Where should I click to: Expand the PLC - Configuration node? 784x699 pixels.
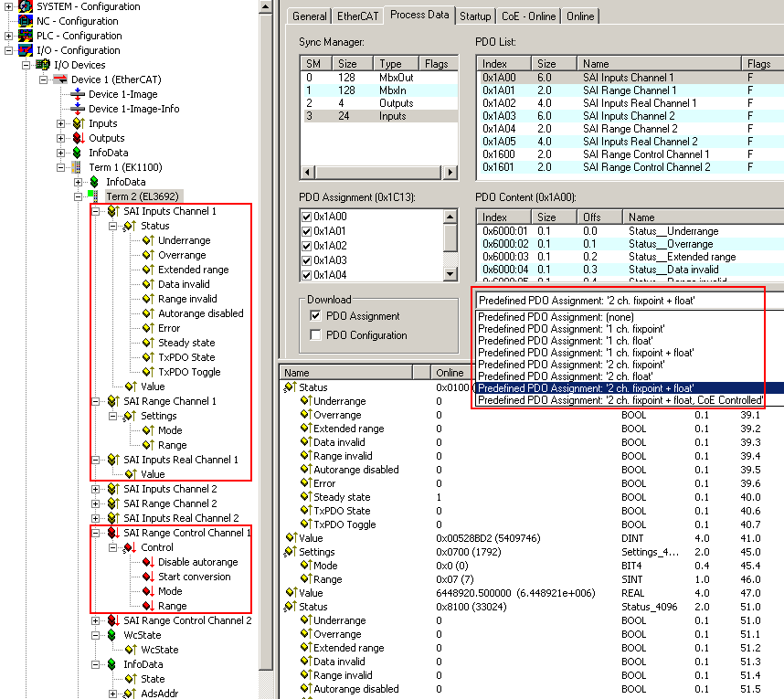(8, 36)
